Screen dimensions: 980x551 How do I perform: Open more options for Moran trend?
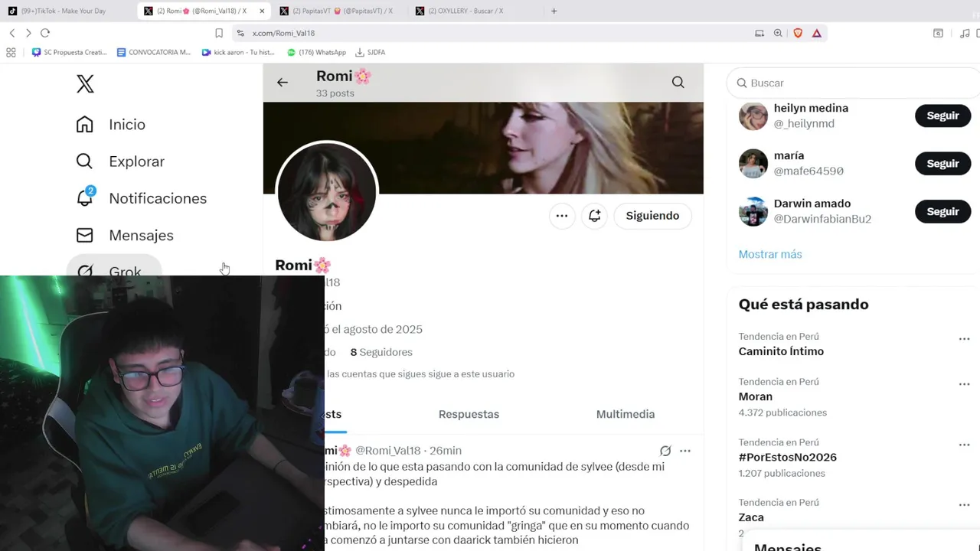(x=964, y=384)
